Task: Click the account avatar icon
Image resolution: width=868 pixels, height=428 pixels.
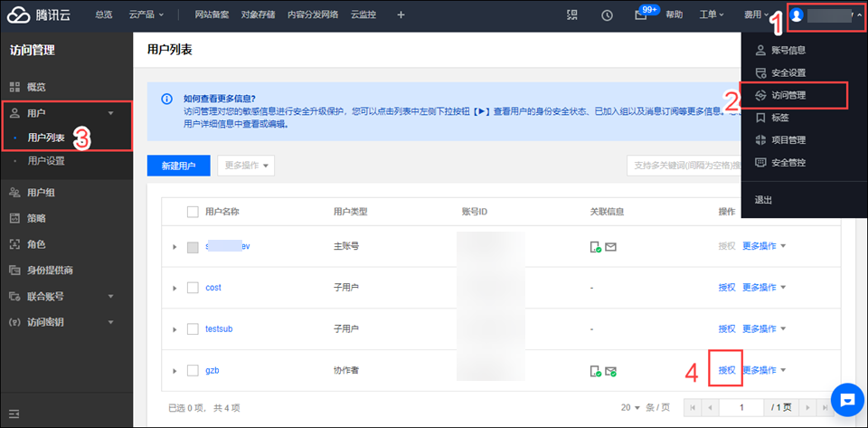Action: 797,15
